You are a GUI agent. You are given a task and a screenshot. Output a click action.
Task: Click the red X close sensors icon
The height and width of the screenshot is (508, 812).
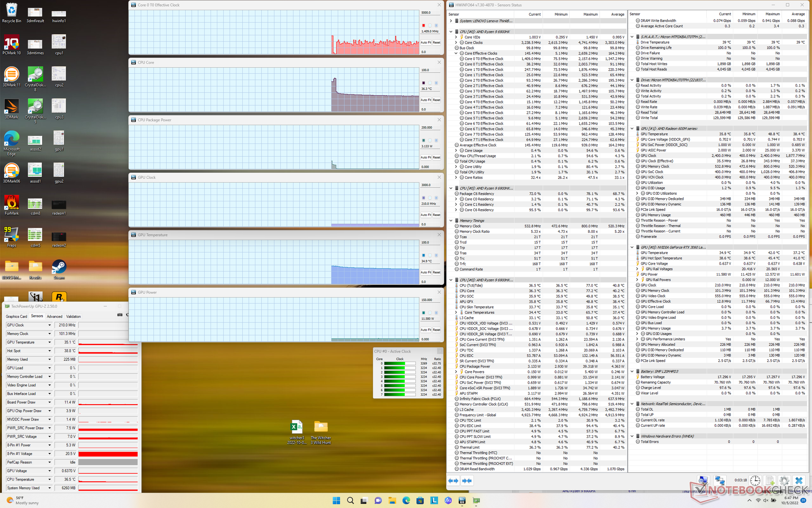798,481
